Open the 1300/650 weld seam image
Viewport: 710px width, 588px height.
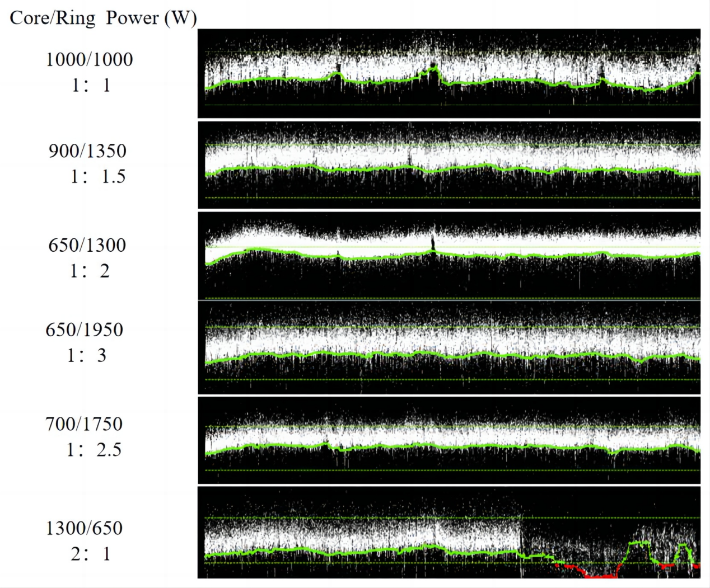tap(449, 532)
